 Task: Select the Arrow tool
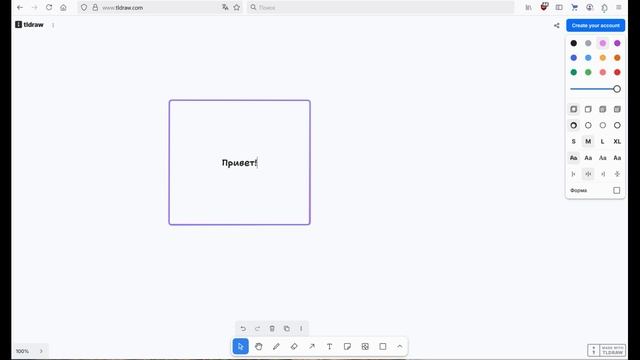tap(312, 347)
